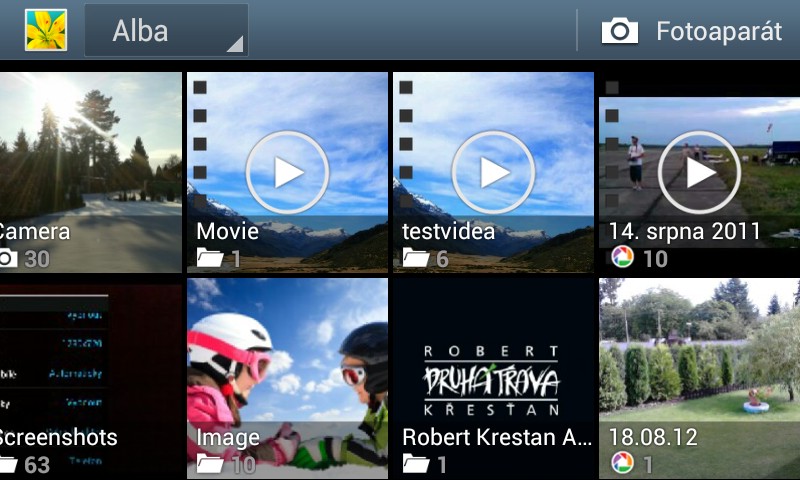Click the Screenshots count 63

37,465
